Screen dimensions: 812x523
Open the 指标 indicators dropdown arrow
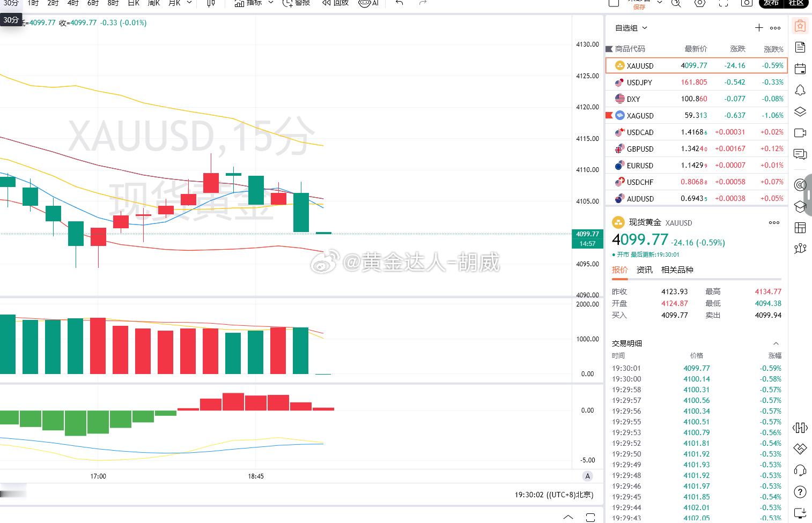[271, 3]
